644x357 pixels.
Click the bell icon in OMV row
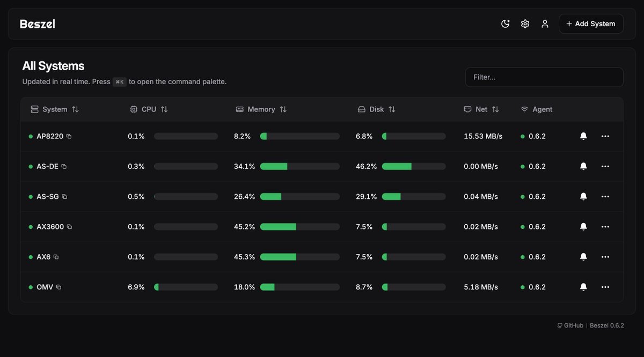click(583, 287)
